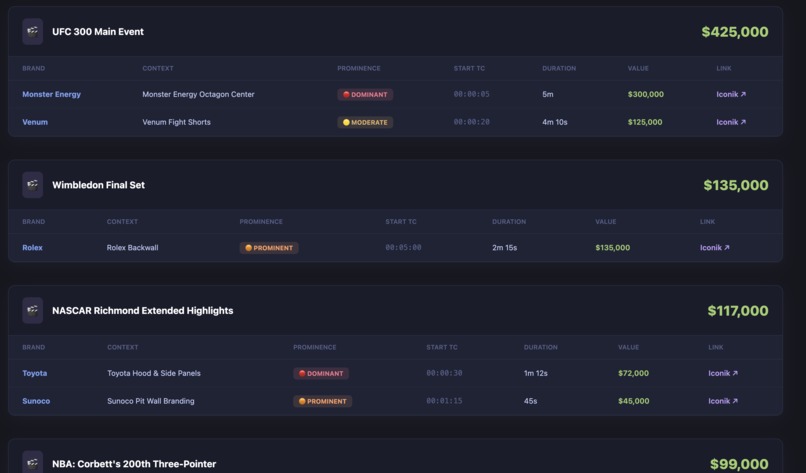Click the PROMINENT badge in Sunoco row
806x473 pixels.
point(322,401)
